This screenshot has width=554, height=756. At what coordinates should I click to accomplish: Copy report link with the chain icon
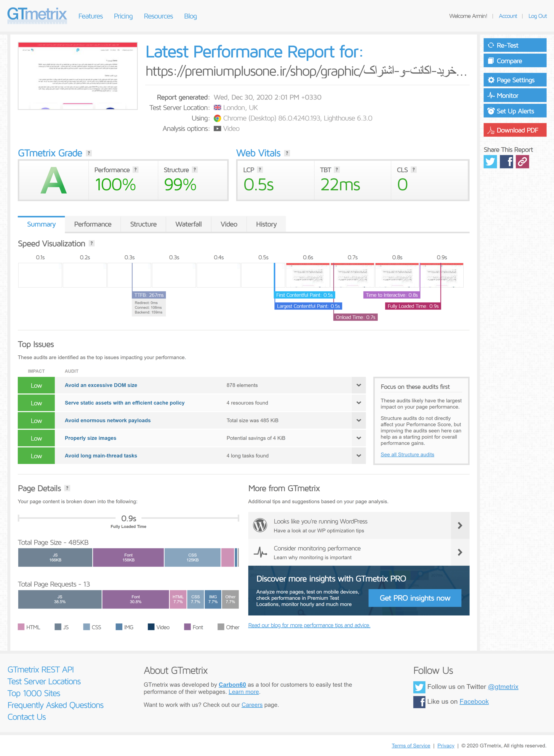pos(522,161)
